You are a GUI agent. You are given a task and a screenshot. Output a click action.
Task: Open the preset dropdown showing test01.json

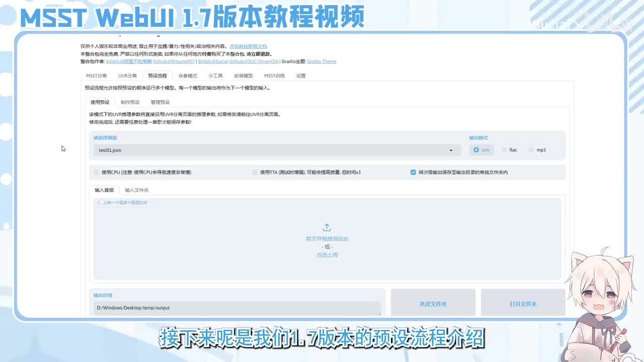pyautogui.click(x=277, y=150)
